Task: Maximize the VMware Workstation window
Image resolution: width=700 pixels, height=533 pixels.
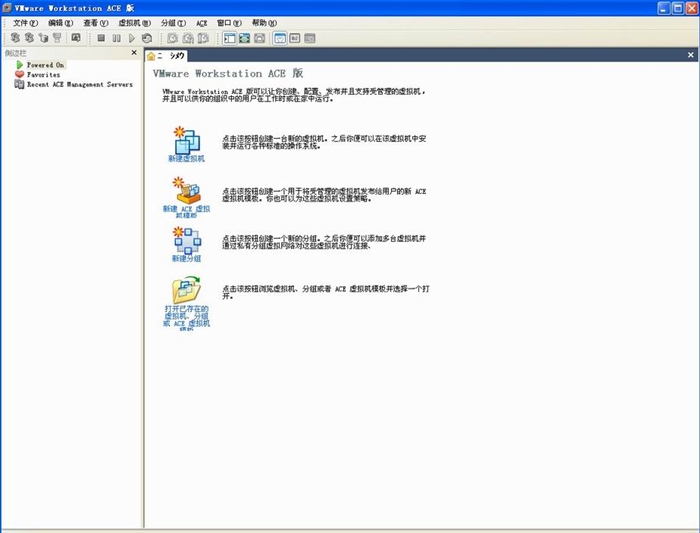Action: (x=678, y=8)
